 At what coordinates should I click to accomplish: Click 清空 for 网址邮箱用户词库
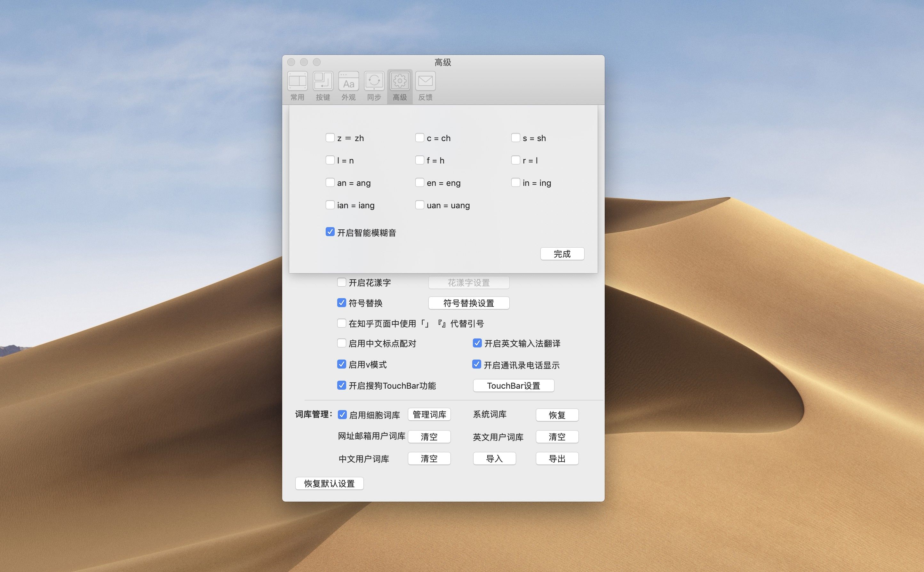[429, 437]
